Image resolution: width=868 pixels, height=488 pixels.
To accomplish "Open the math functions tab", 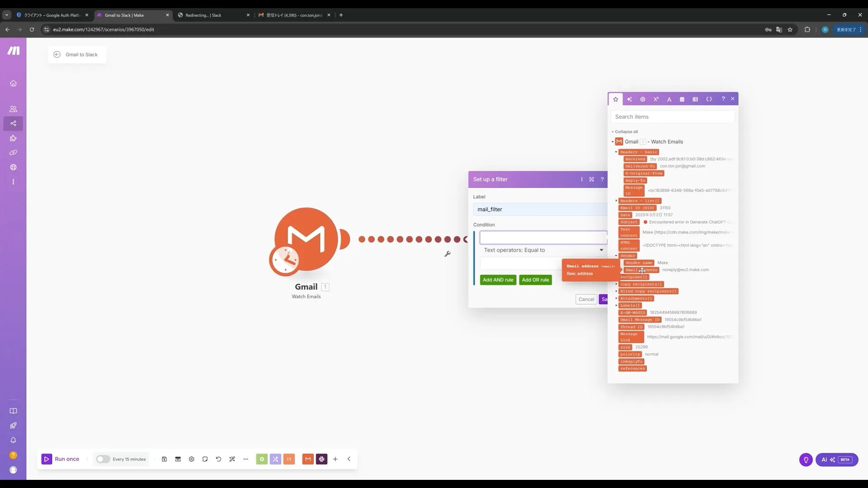I will coord(656,99).
